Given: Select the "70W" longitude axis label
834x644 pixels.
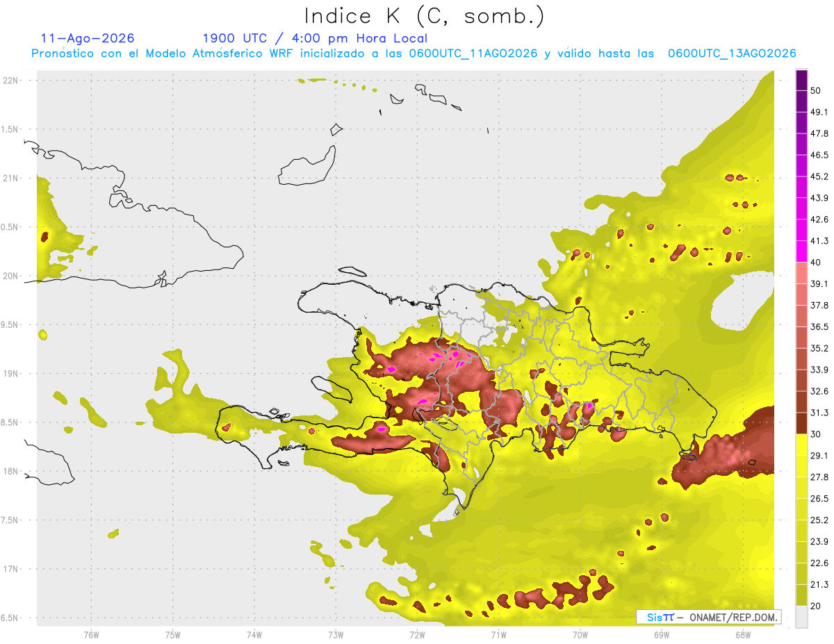Looking at the screenshot, I should pyautogui.click(x=580, y=634).
